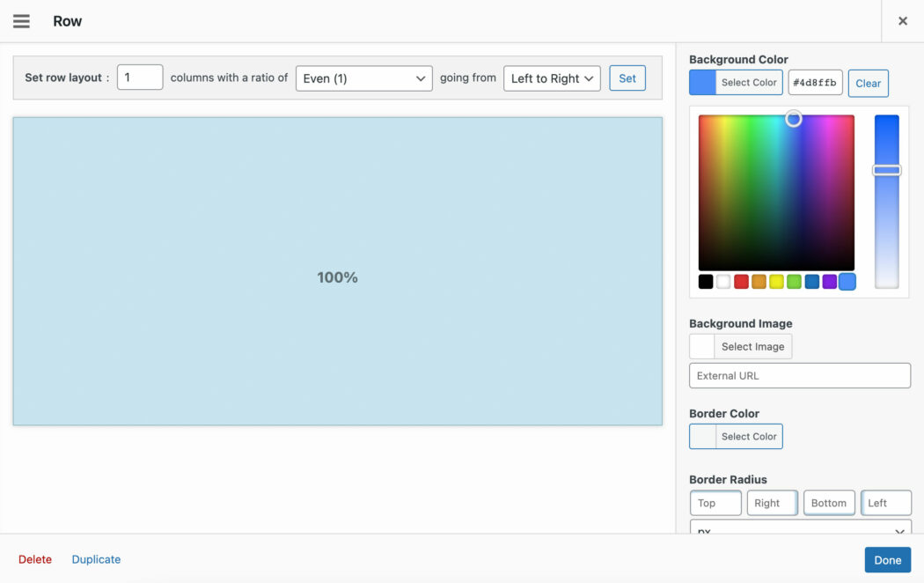Pick the red preset color swatch
Screen dimensions: 924x583
[x=740, y=281]
